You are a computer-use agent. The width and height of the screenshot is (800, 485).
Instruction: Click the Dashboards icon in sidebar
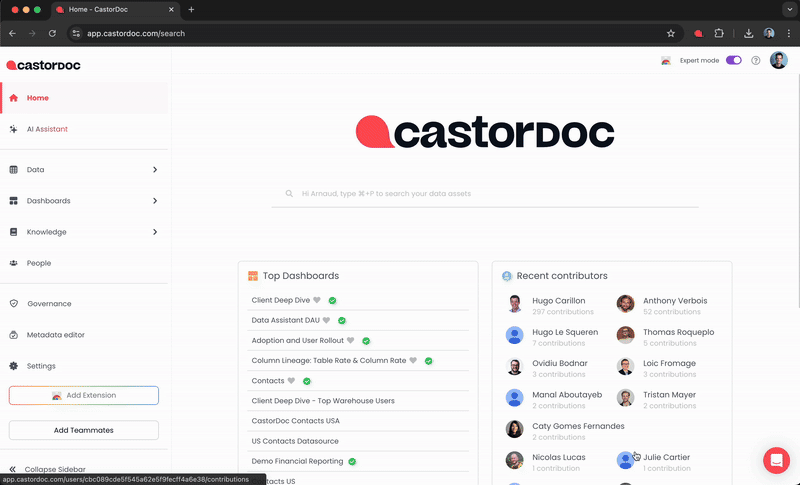coord(14,201)
